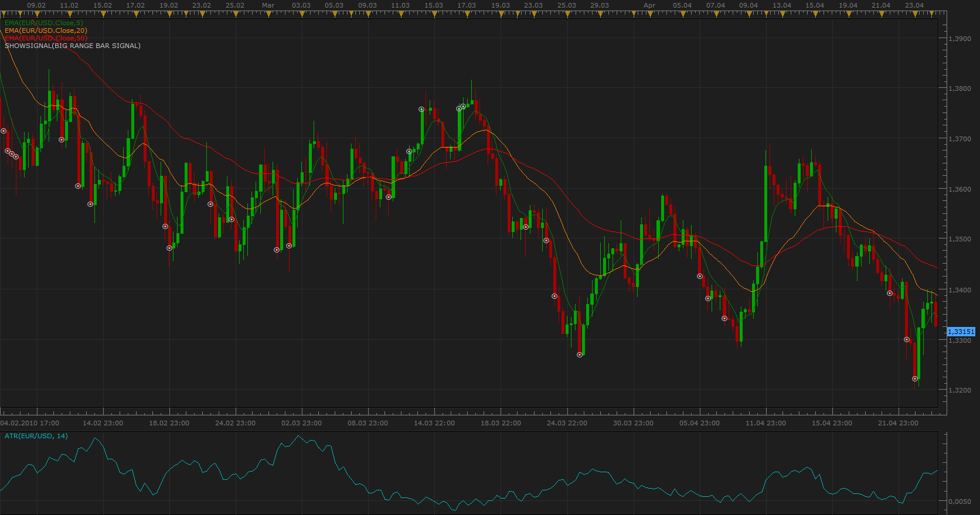Click the 21.04 23:00 time axis label
This screenshot has width=980, height=515.
point(898,423)
